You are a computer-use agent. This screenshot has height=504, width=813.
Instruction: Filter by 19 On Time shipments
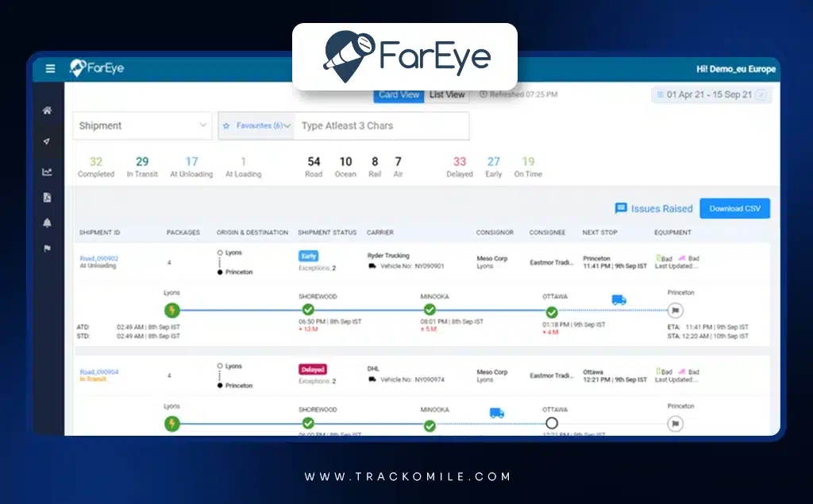pyautogui.click(x=528, y=167)
